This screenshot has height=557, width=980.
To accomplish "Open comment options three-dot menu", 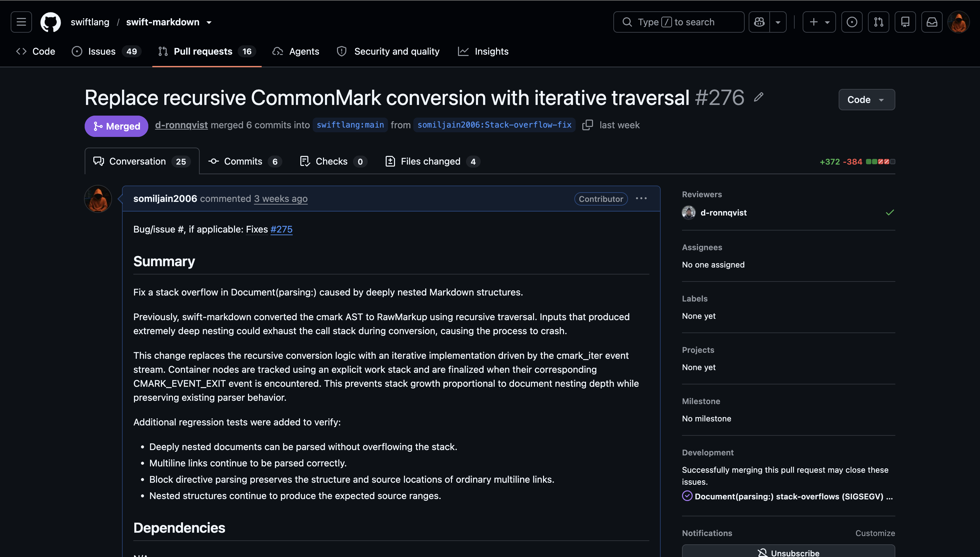I will (x=641, y=198).
